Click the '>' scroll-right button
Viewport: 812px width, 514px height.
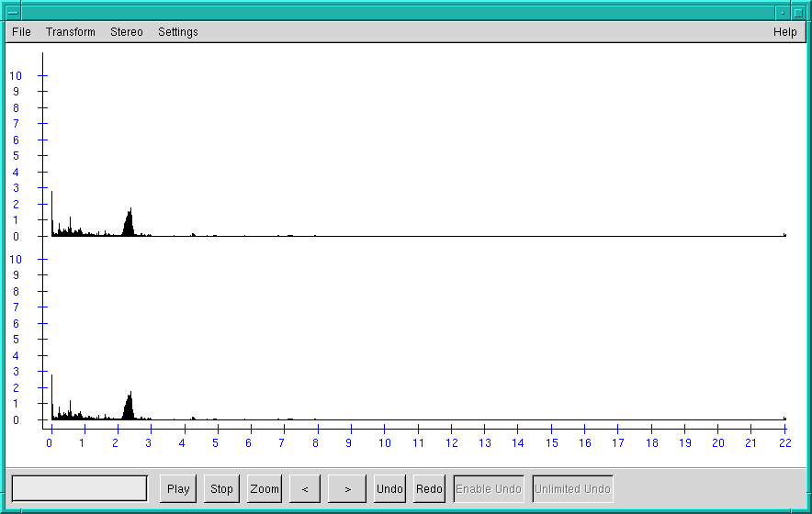coord(347,489)
